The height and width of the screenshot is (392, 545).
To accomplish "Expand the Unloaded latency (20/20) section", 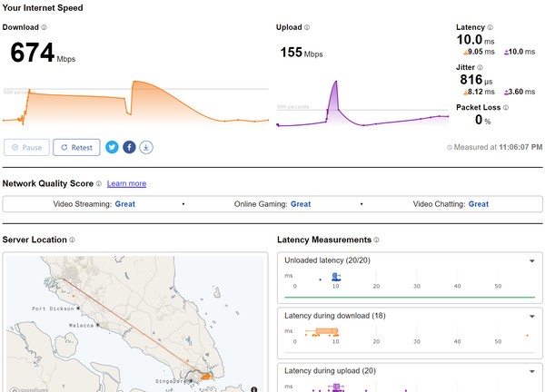I will pyautogui.click(x=532, y=261).
